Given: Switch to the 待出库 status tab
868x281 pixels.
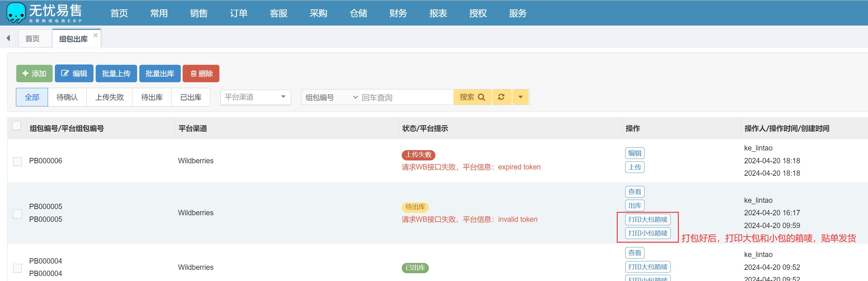Looking at the screenshot, I should [x=152, y=97].
